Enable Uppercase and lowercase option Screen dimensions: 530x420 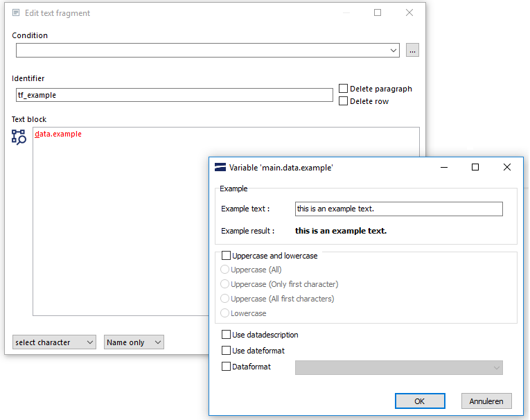226,255
